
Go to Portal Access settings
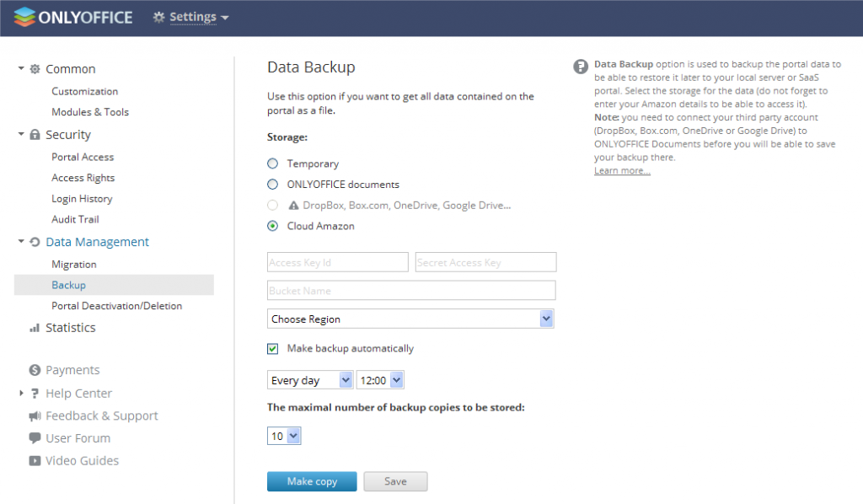pos(83,157)
